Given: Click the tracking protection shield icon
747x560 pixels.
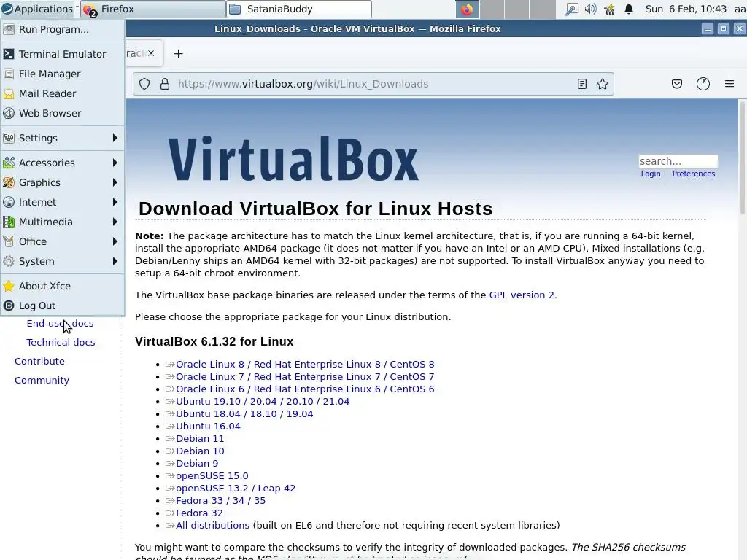Looking at the screenshot, I should tap(144, 85).
